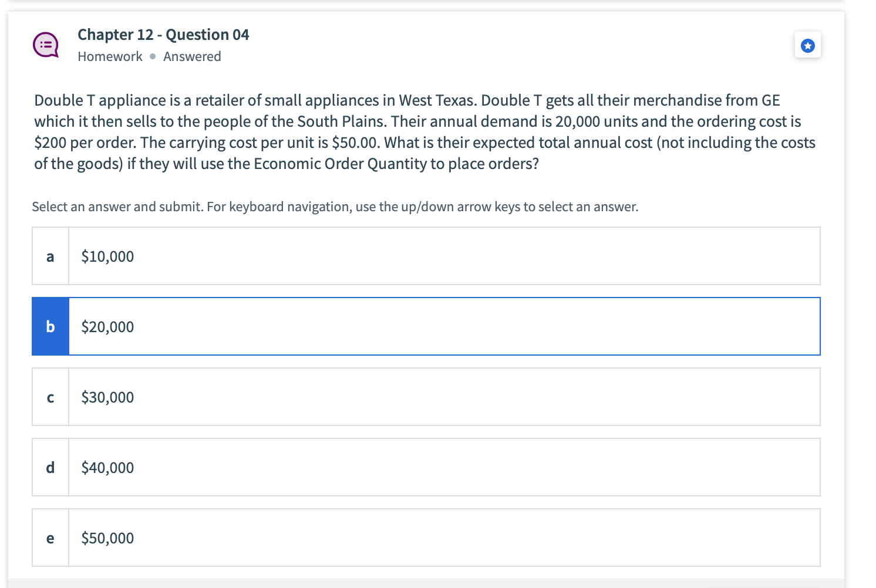Toggle the star favorite button off

point(808,45)
